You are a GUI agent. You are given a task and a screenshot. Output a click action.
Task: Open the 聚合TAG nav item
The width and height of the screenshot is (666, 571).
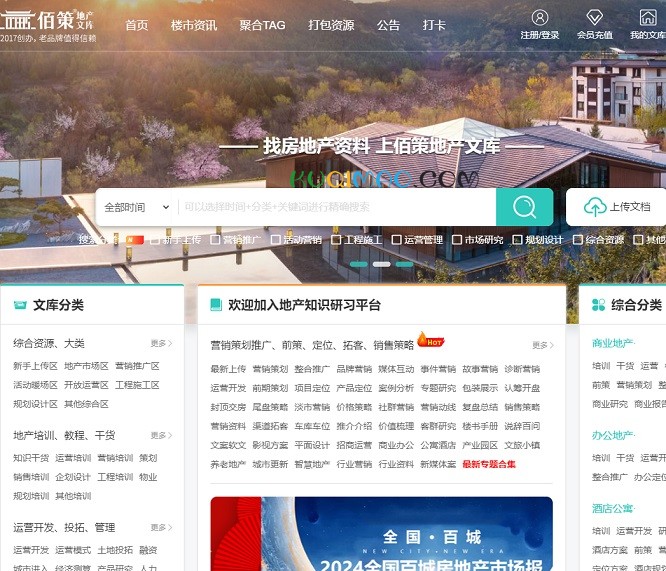(x=262, y=25)
